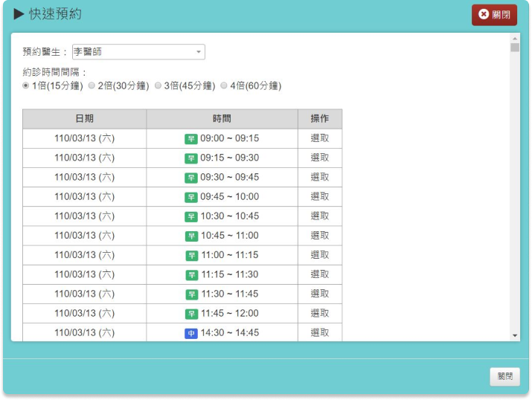Image resolution: width=532 pixels, height=400 pixels.
Task: Click 選取 for the 09:15 ~ 09:30 slot
Action: (x=320, y=158)
